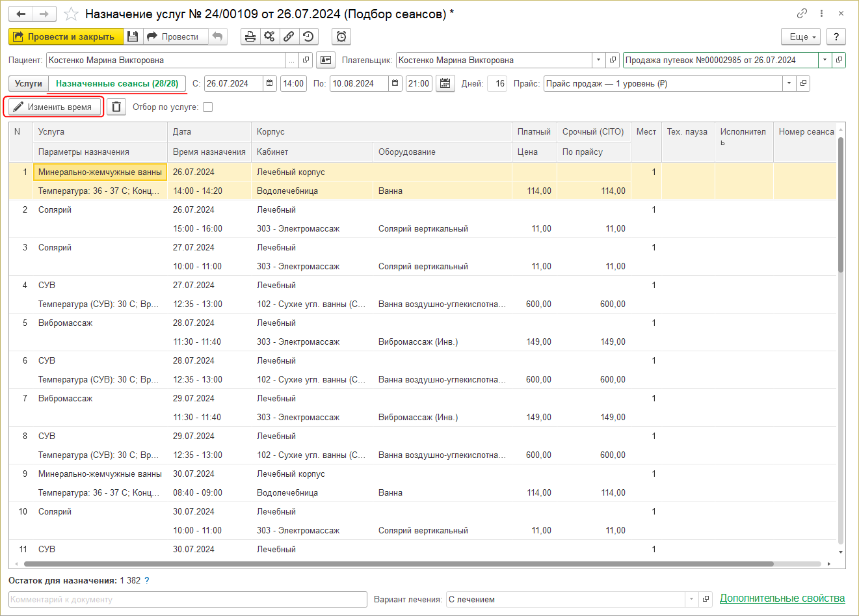This screenshot has width=859, height=616.
Task: Open linked record icon for Продажа путевок
Action: click(839, 60)
